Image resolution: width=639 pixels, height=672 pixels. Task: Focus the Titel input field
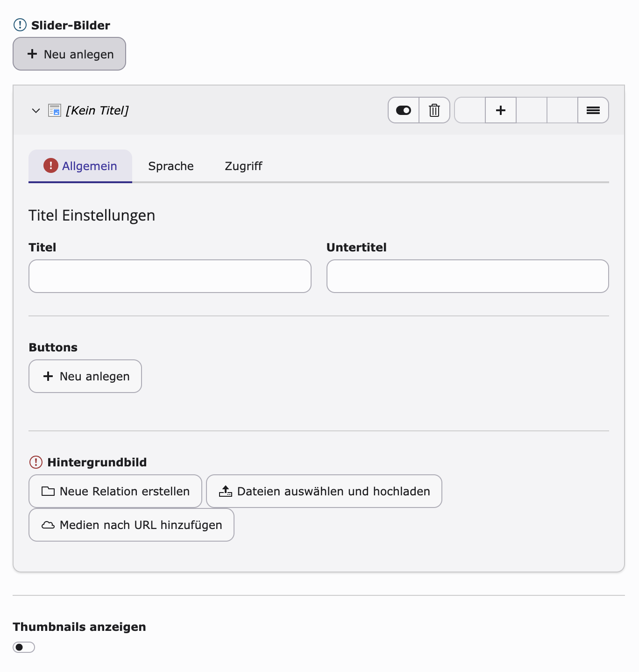(170, 276)
